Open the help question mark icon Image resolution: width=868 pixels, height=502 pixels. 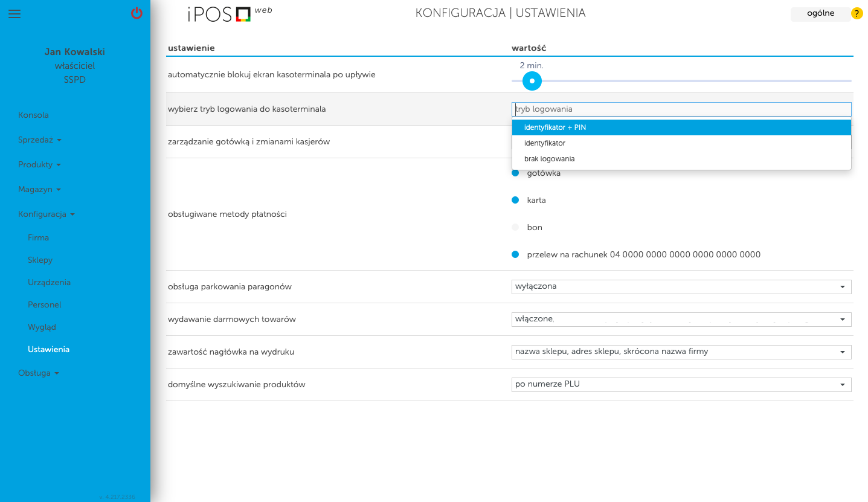[x=857, y=13]
